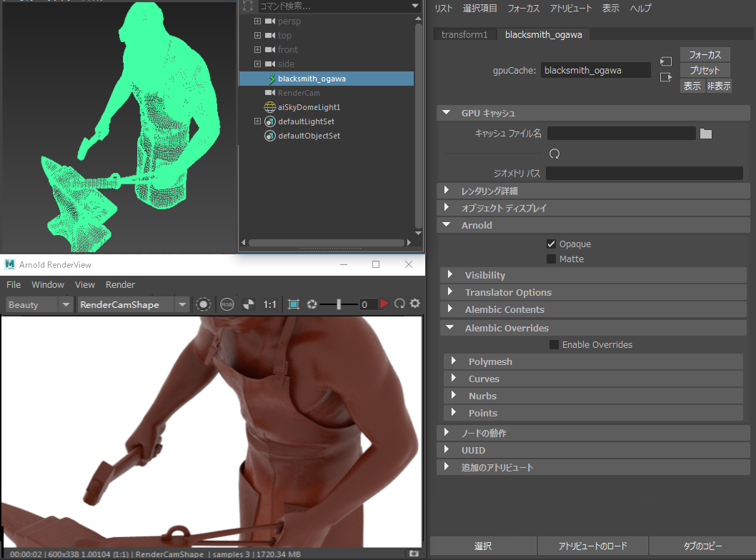This screenshot has height=560, width=756.
Task: Switch to the transform1 tab
Action: coord(464,35)
